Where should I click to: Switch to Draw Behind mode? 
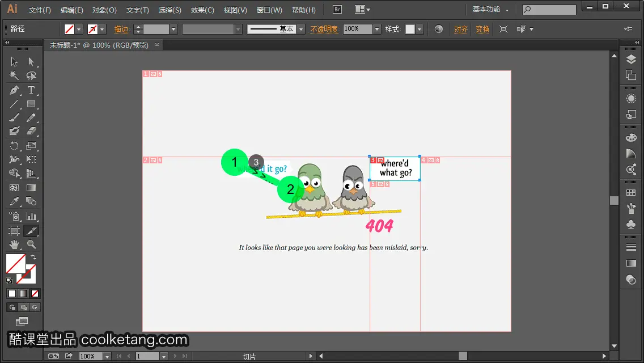point(24,307)
